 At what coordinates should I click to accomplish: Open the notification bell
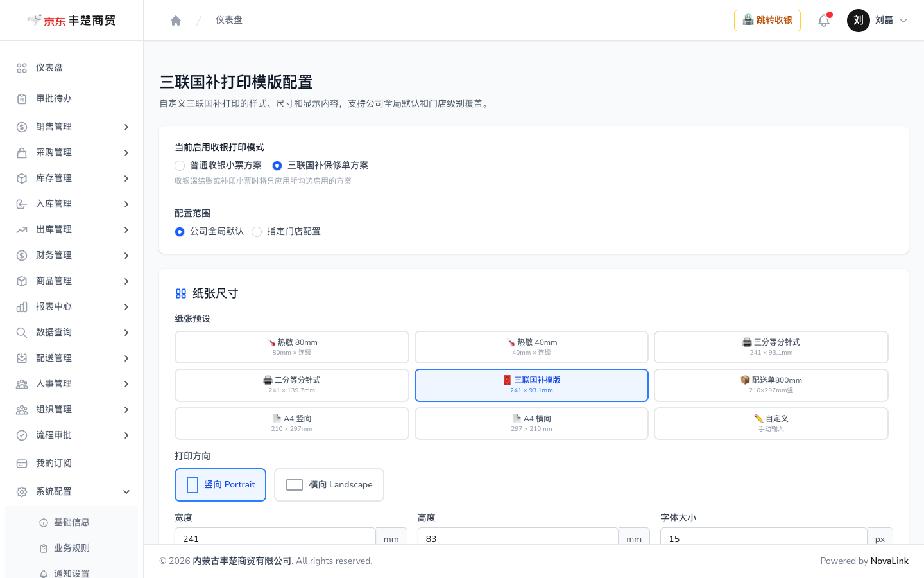click(x=824, y=21)
